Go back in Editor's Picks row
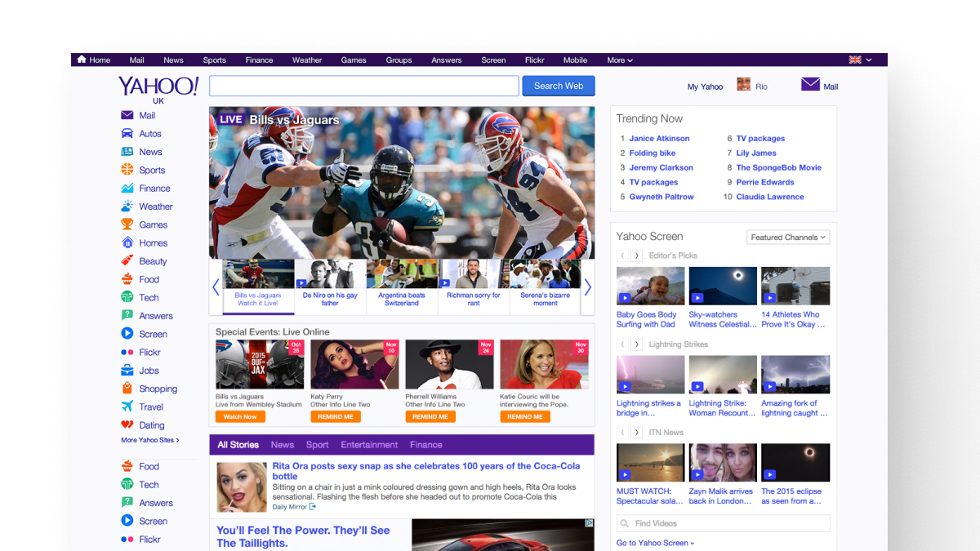 point(622,256)
